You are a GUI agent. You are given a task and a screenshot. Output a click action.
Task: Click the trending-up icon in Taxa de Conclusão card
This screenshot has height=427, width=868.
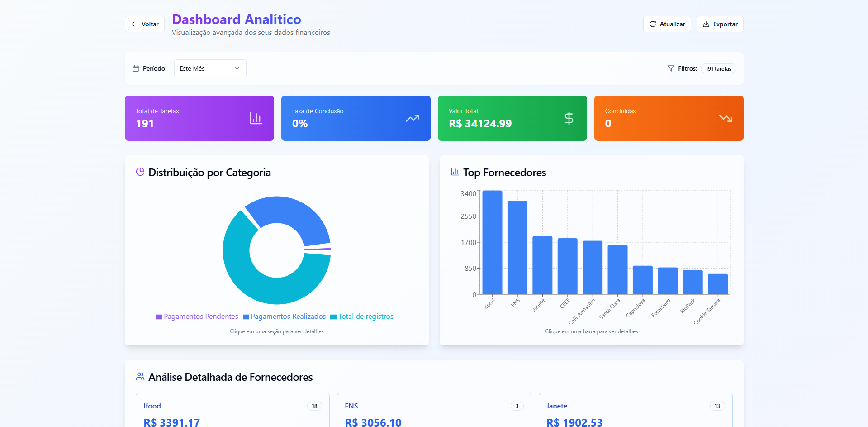coord(412,118)
